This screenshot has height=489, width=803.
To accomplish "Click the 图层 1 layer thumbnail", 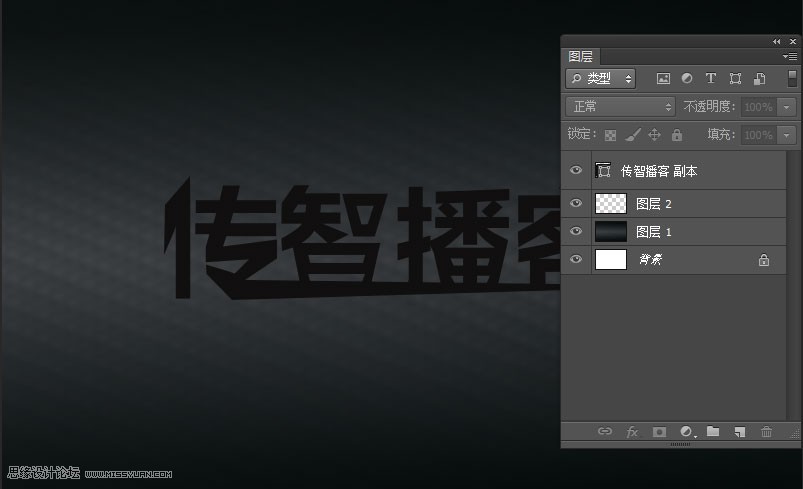I will 611,232.
